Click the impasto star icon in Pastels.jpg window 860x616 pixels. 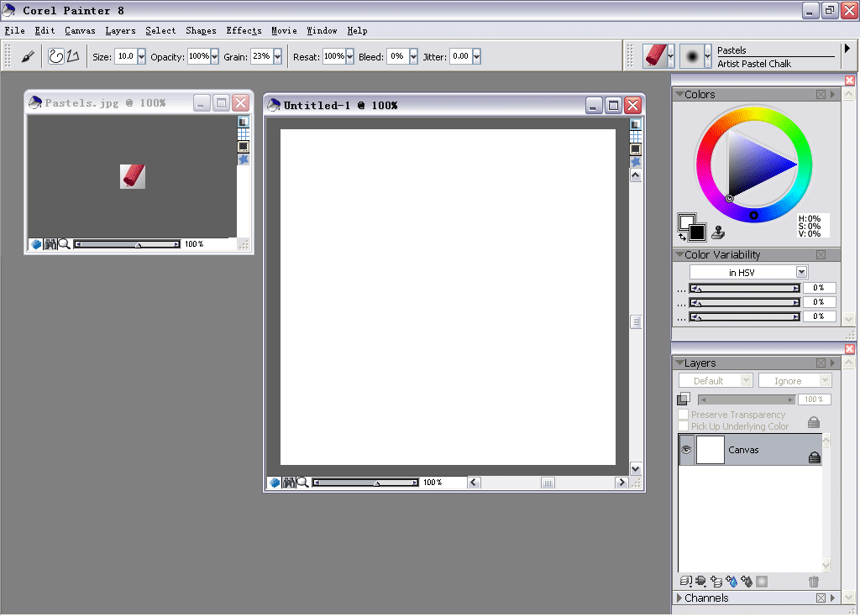coord(243,159)
